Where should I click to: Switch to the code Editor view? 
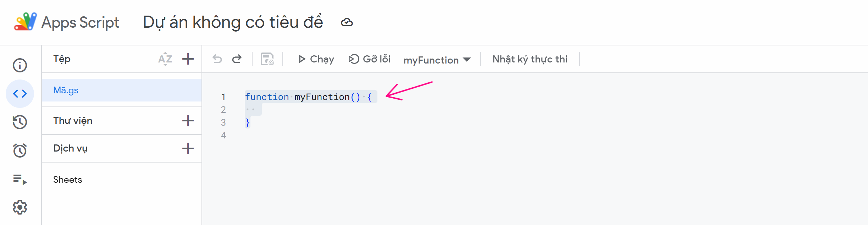(x=20, y=94)
